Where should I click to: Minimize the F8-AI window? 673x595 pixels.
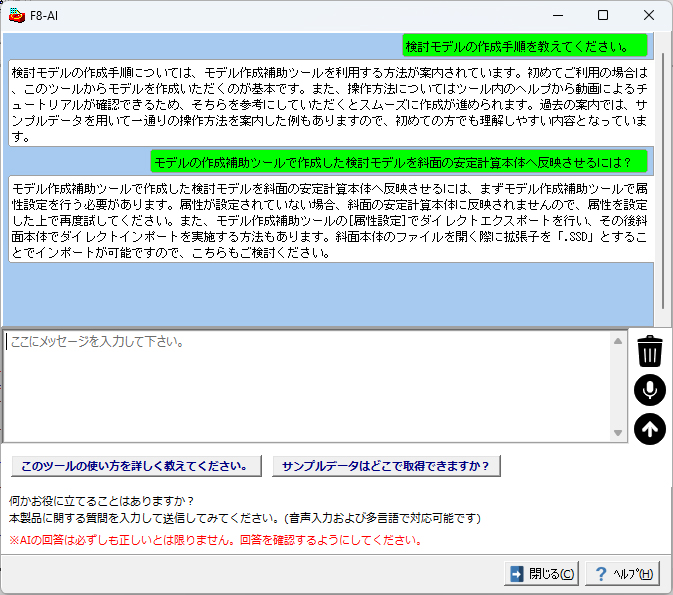[x=555, y=15]
